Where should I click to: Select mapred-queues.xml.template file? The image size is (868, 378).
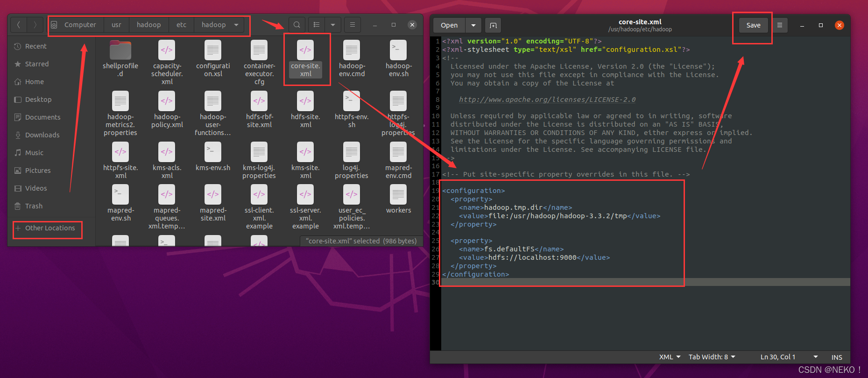[167, 207]
